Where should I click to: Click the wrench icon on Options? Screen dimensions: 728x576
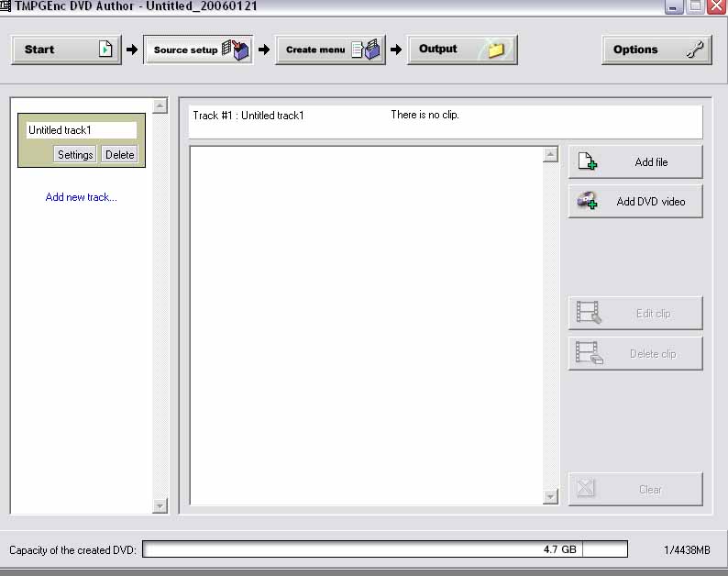695,50
